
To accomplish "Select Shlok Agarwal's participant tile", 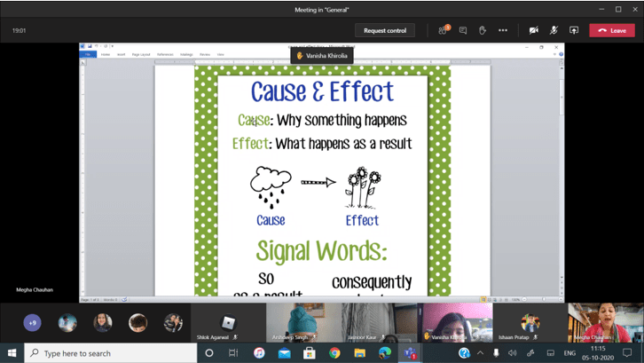I will [229, 323].
